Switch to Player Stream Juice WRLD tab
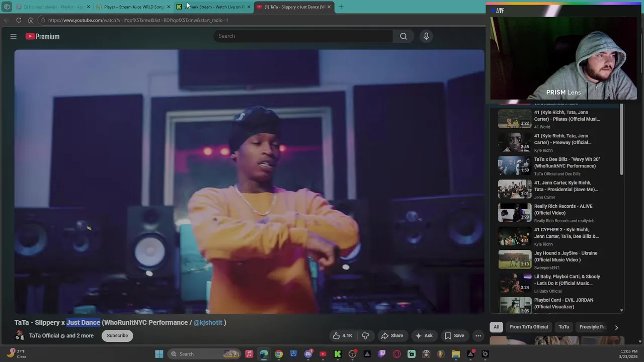644x362 pixels. (133, 7)
